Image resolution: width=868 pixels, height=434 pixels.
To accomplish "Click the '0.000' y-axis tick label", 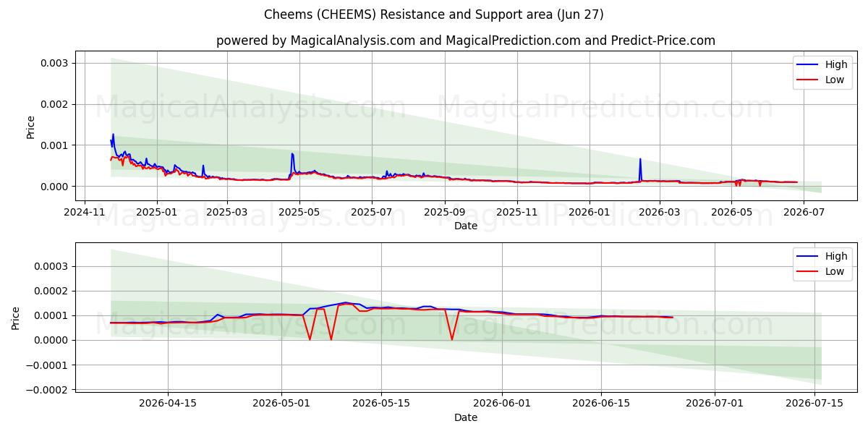I will pyautogui.click(x=55, y=187).
